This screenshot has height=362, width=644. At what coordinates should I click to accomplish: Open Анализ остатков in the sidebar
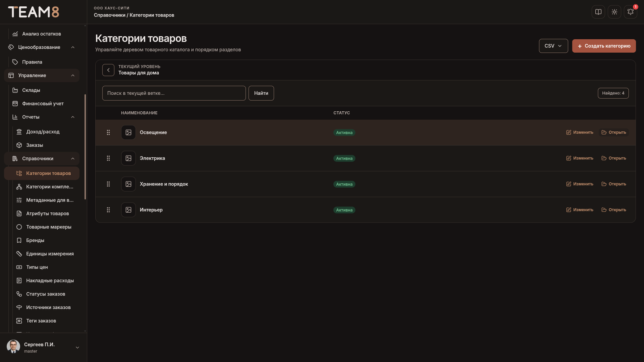[x=42, y=34]
